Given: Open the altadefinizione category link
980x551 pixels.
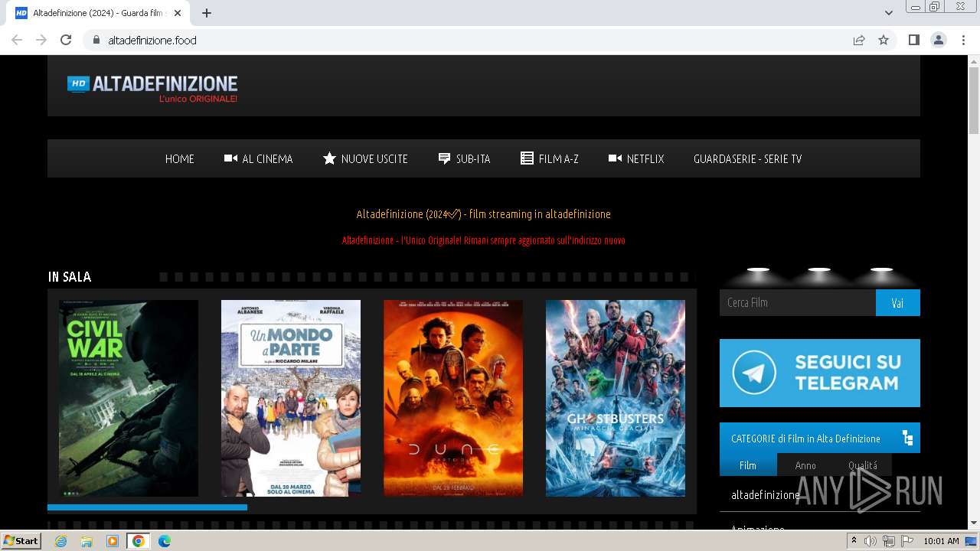Looking at the screenshot, I should point(766,495).
